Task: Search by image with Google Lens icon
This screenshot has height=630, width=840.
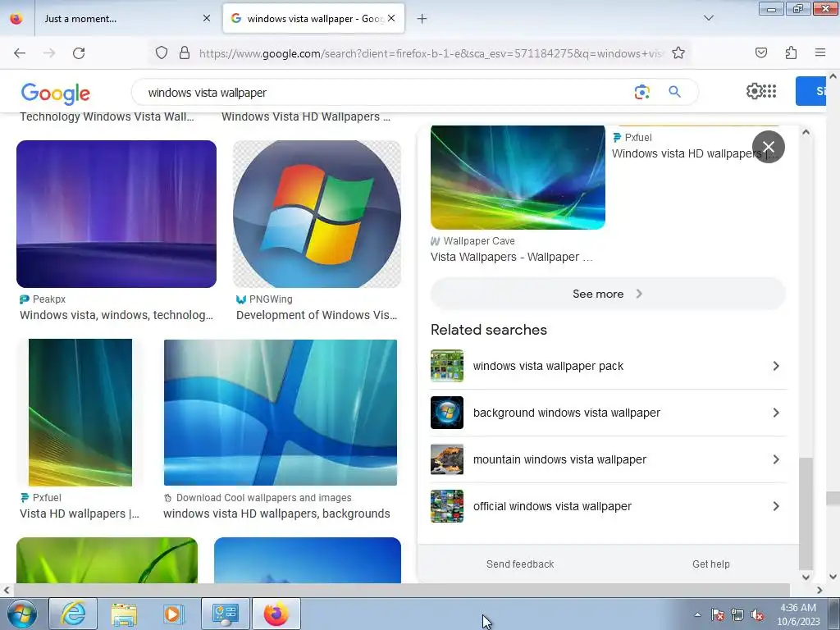Action: [641, 92]
